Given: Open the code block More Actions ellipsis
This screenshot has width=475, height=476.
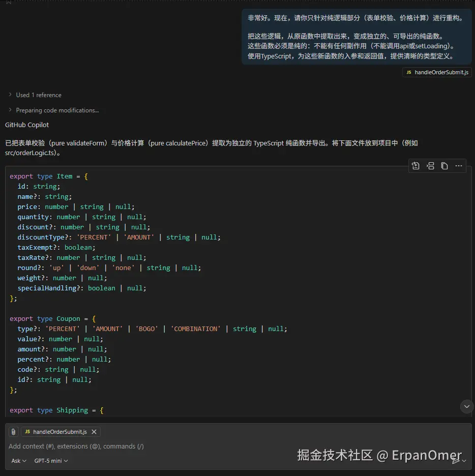Looking at the screenshot, I should (x=459, y=166).
